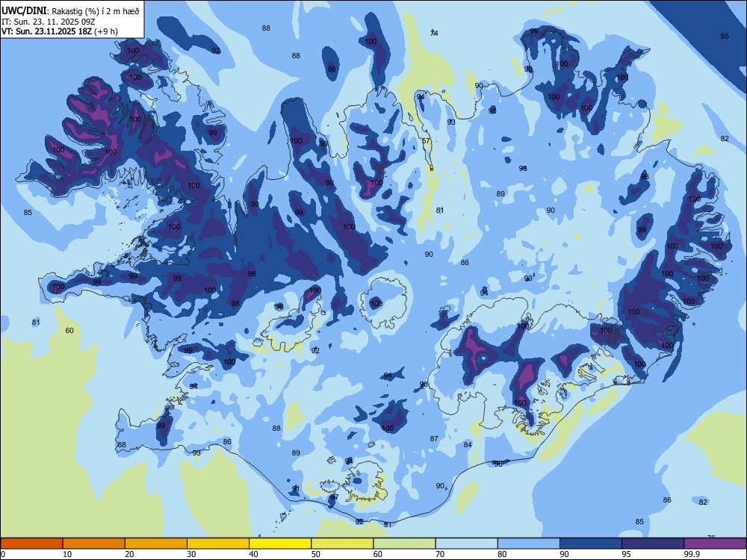Click the legend tick label '40'
This screenshot has width=747, height=560.
254,554
